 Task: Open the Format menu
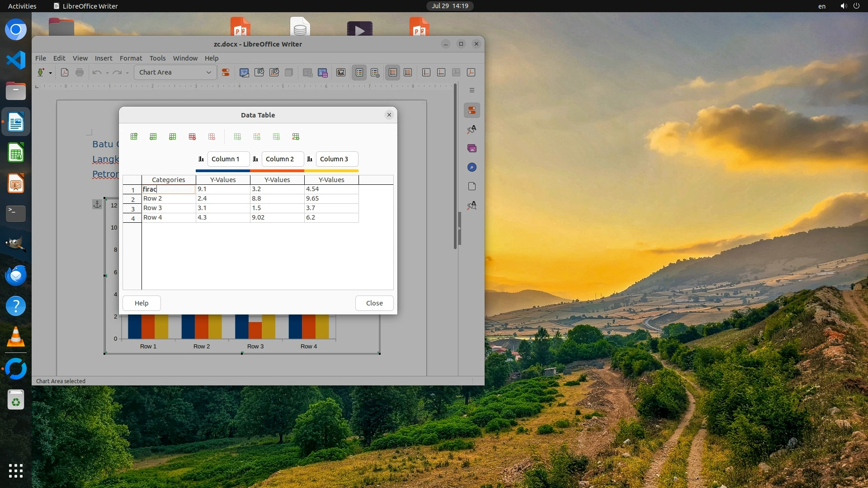pyautogui.click(x=131, y=58)
